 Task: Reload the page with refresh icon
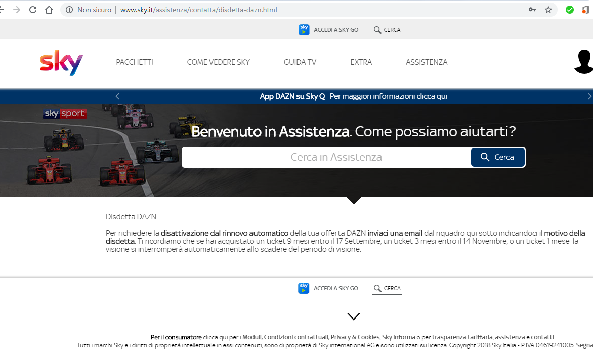[33, 10]
